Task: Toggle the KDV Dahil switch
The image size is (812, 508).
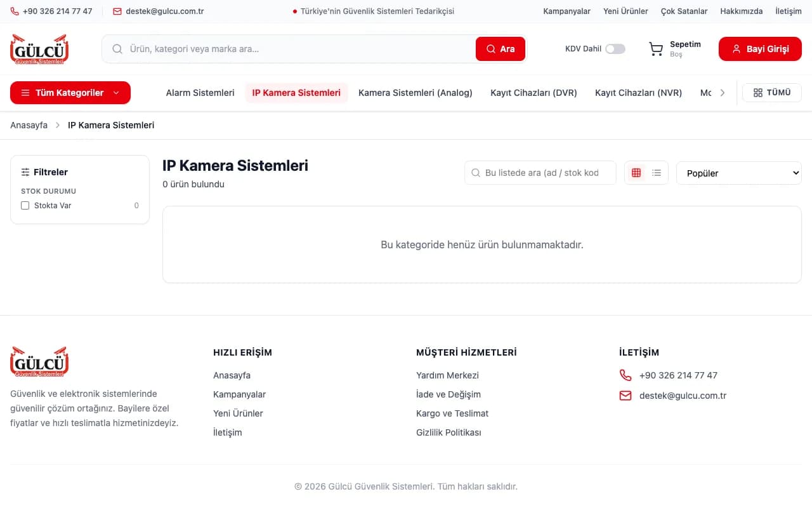Action: [615, 49]
